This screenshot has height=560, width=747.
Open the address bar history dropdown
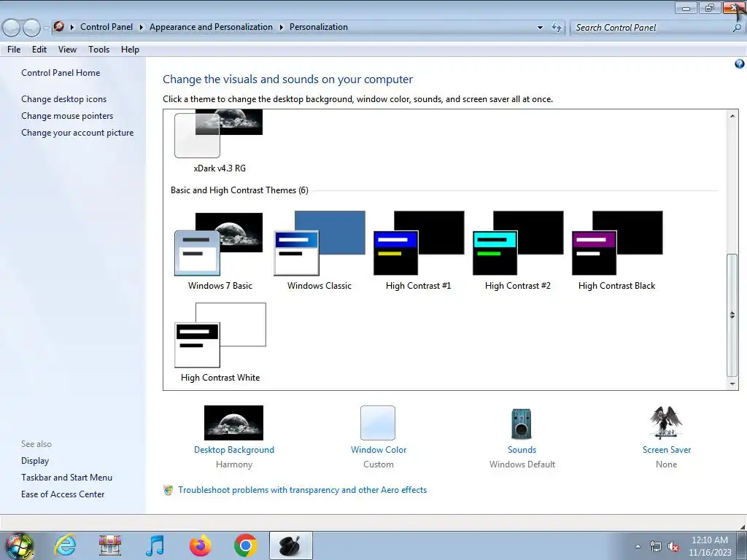[540, 28]
